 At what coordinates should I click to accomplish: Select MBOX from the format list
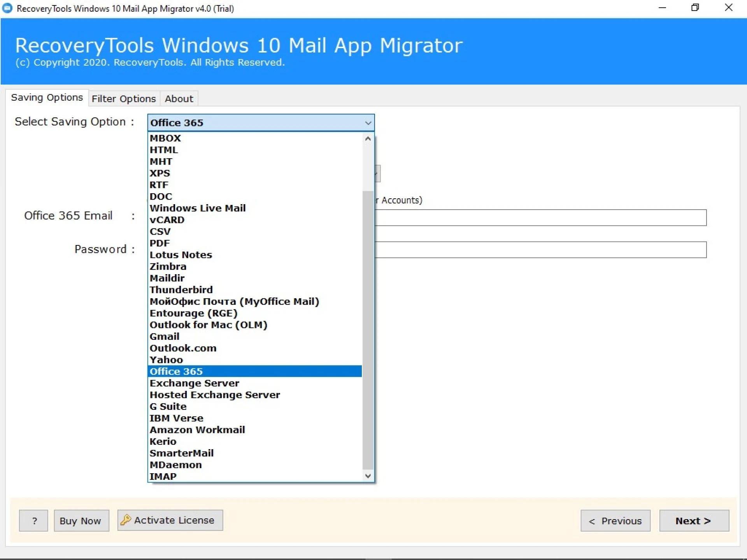coord(165,138)
